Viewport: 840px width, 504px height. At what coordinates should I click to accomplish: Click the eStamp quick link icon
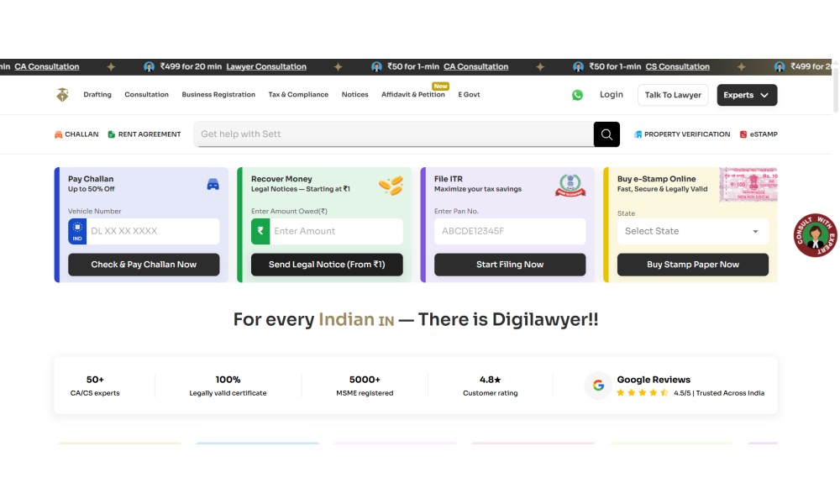pyautogui.click(x=743, y=134)
